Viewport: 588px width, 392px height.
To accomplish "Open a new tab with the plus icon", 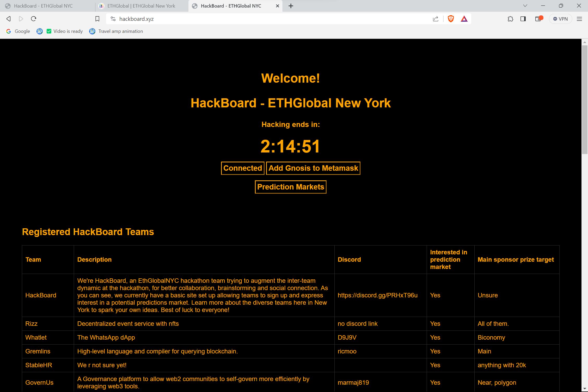I will pyautogui.click(x=291, y=6).
